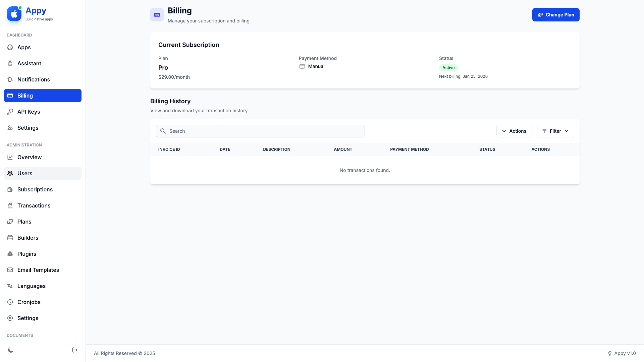
Task: Click the logout icon at sidebar bottom
Action: [74, 350]
